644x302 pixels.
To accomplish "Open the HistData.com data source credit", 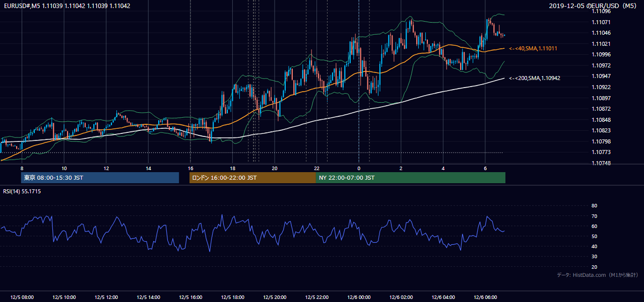I will click(x=598, y=275).
